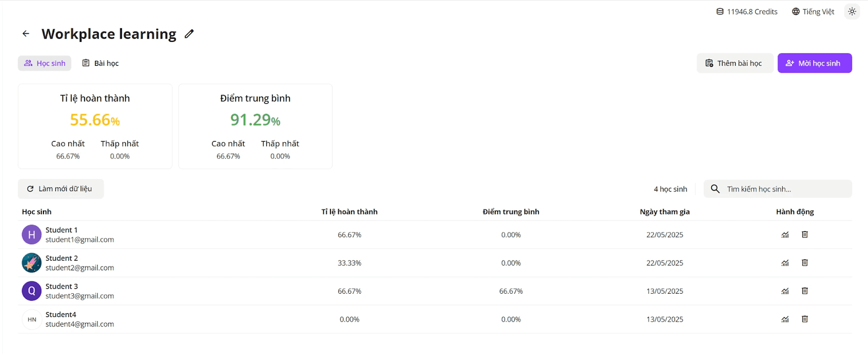Click the Mời học sinh button
868x354 pixels.
[814, 63]
